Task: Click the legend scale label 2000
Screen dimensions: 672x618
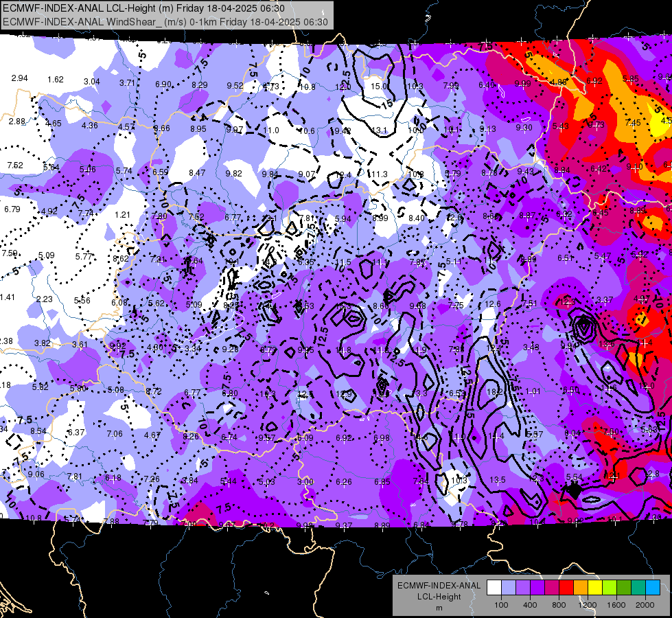Action: (645, 605)
